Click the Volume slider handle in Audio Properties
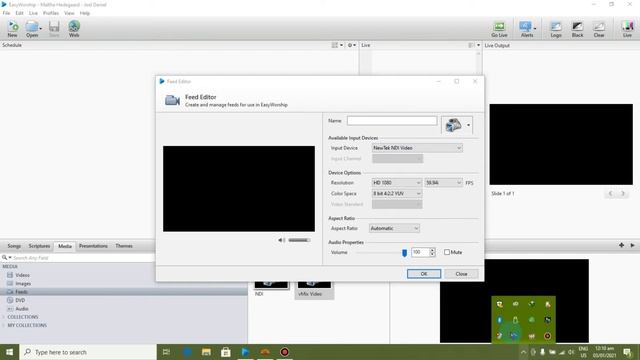The height and width of the screenshot is (360, 640). click(x=404, y=253)
